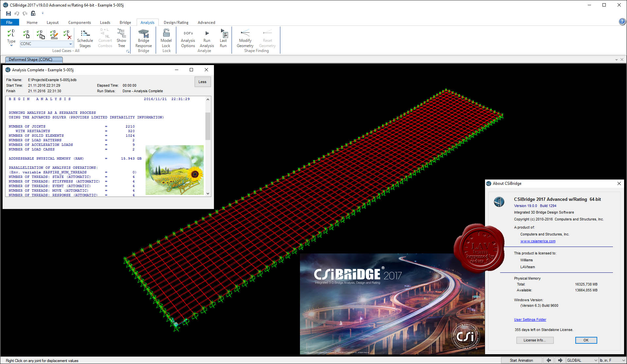This screenshot has height=364, width=627.
Task: Click the CSiBridge app icon in title bar
Action: coord(6,5)
